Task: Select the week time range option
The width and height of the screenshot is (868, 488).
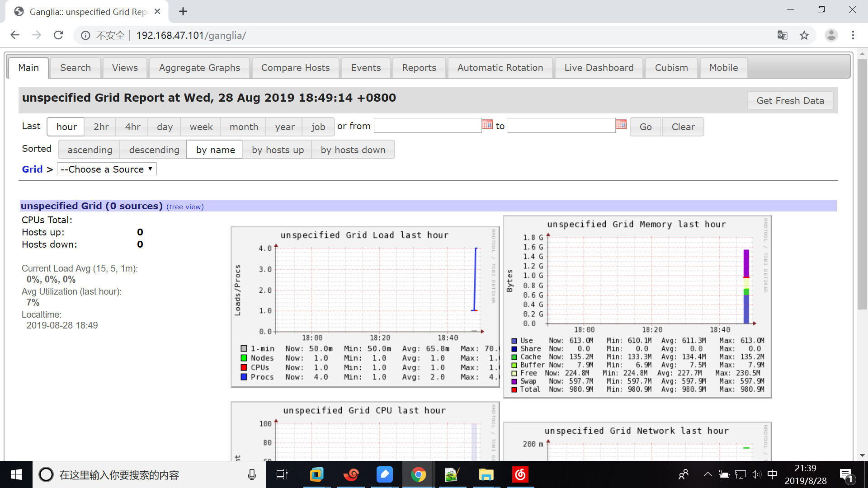Action: 201,127
